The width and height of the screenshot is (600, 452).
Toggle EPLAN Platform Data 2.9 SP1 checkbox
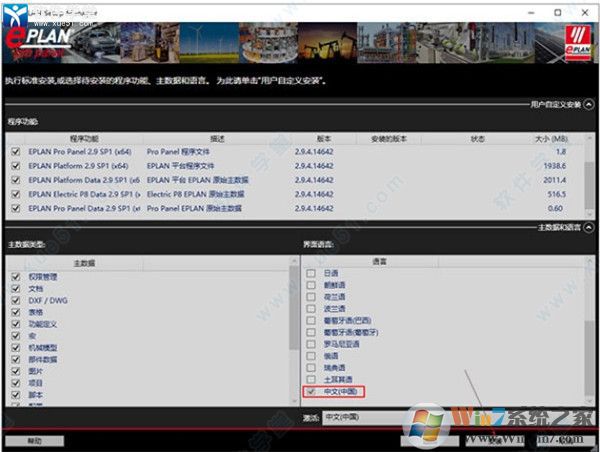(16, 180)
